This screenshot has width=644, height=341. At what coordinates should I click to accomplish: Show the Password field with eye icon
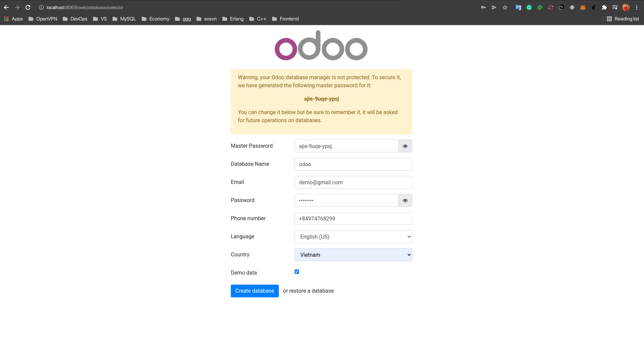tap(405, 200)
